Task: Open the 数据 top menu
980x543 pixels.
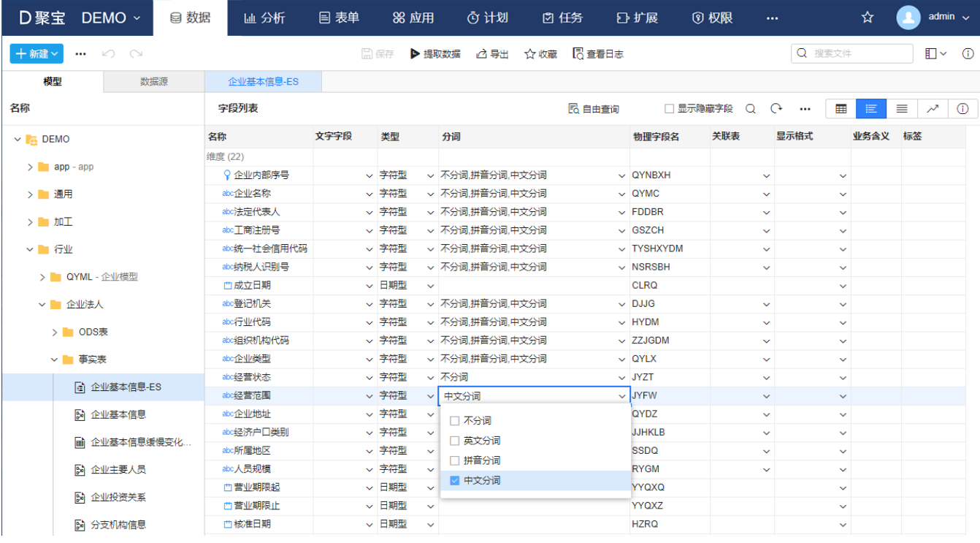Action: [x=190, y=18]
